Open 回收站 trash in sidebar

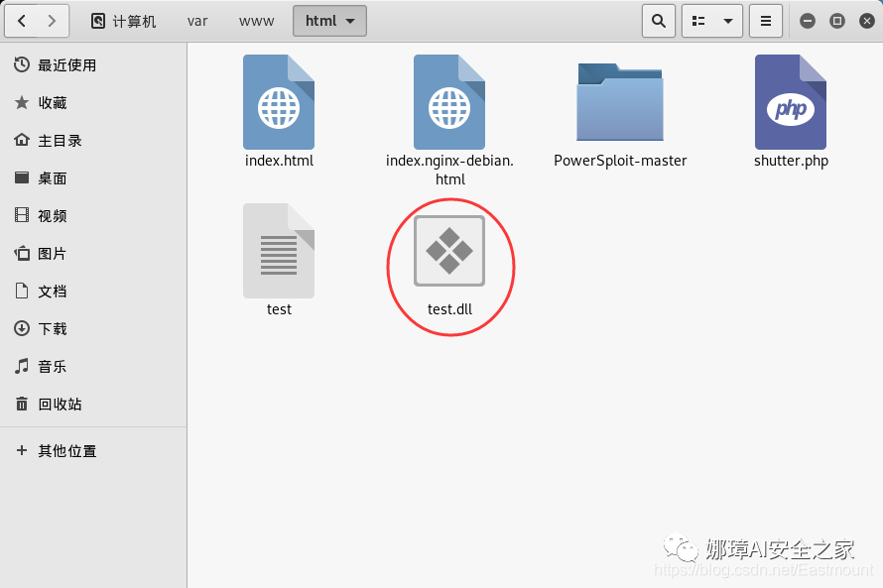[x=93, y=404]
